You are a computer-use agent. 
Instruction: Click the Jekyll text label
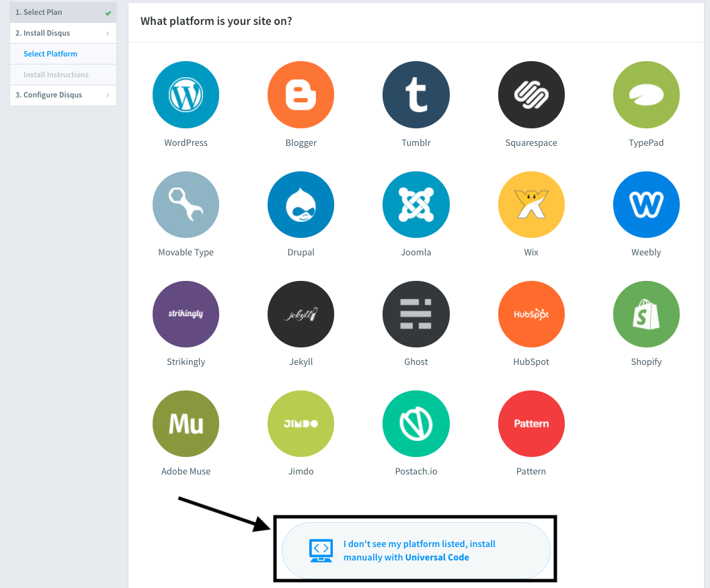(x=301, y=362)
